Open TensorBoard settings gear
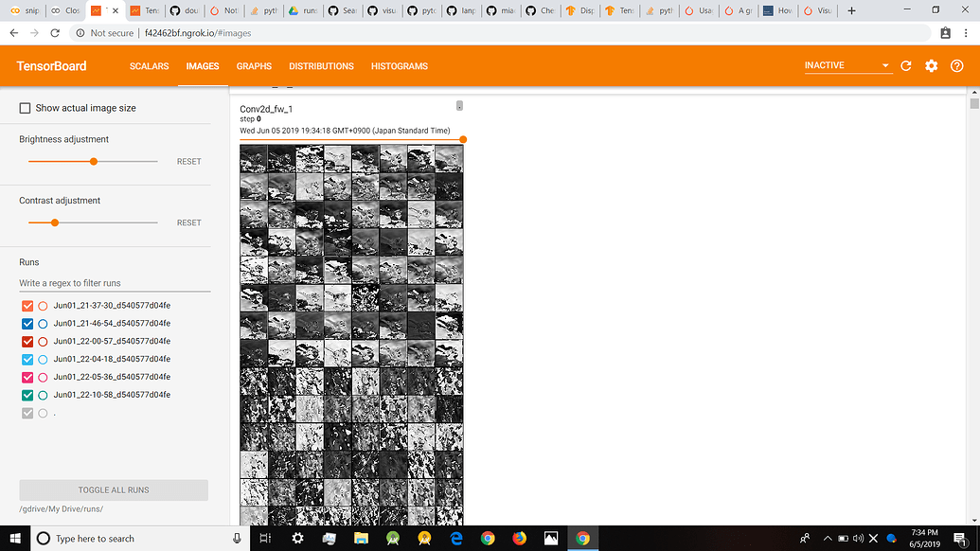Screen dimensions: 980x551 (932, 66)
